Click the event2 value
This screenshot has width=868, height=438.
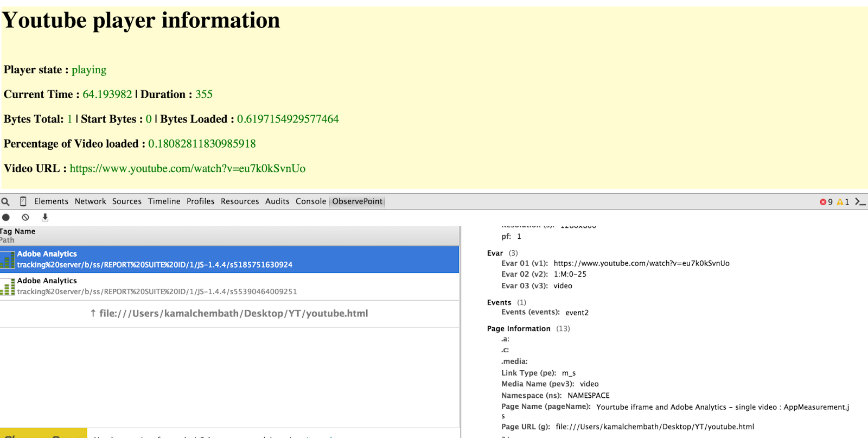(577, 313)
